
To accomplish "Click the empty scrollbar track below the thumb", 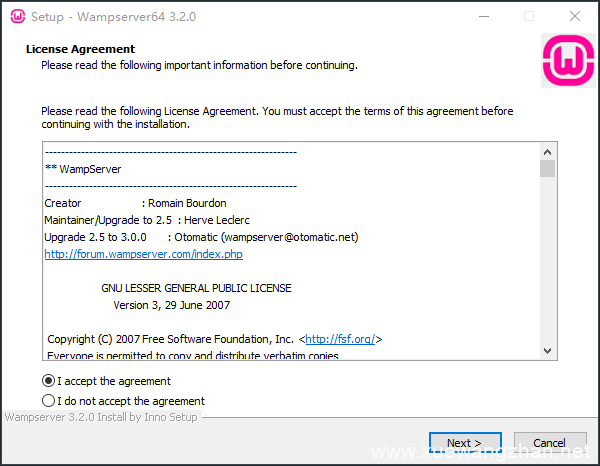I will (547, 260).
